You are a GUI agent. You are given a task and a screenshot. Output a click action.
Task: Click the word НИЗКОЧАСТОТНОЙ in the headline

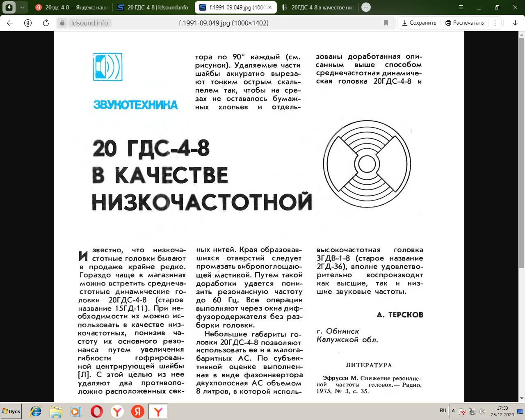coord(202,201)
